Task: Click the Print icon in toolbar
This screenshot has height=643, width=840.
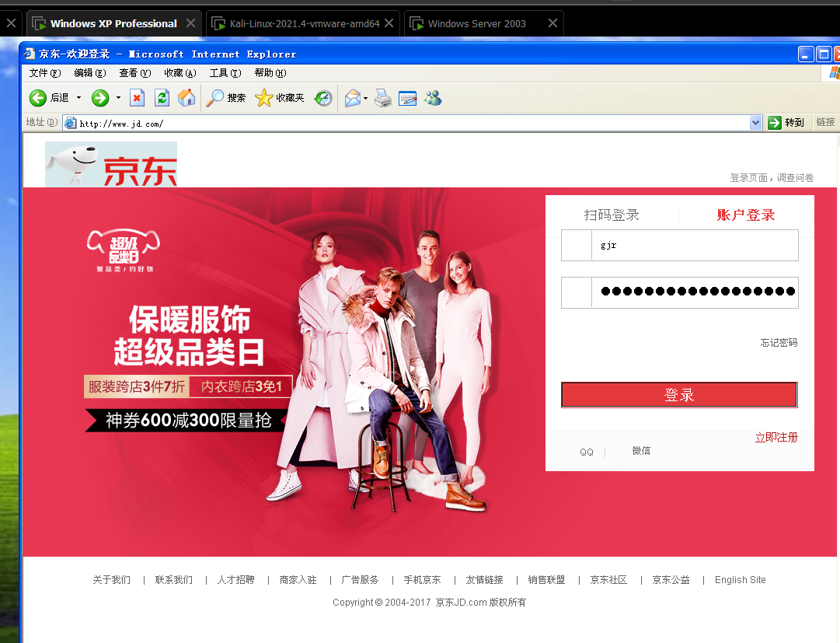Action: click(x=383, y=98)
